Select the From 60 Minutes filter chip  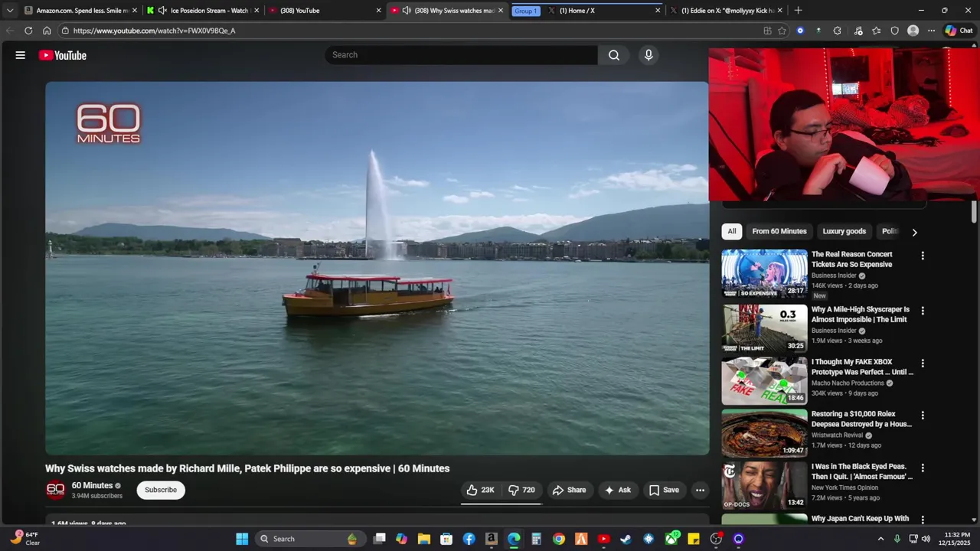click(x=779, y=231)
